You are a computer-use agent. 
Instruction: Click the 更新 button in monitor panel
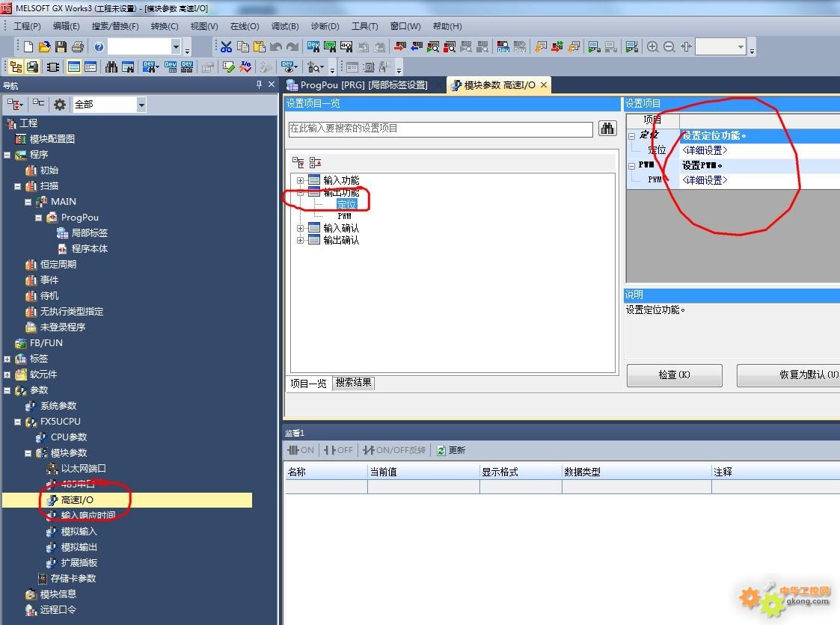(x=451, y=450)
